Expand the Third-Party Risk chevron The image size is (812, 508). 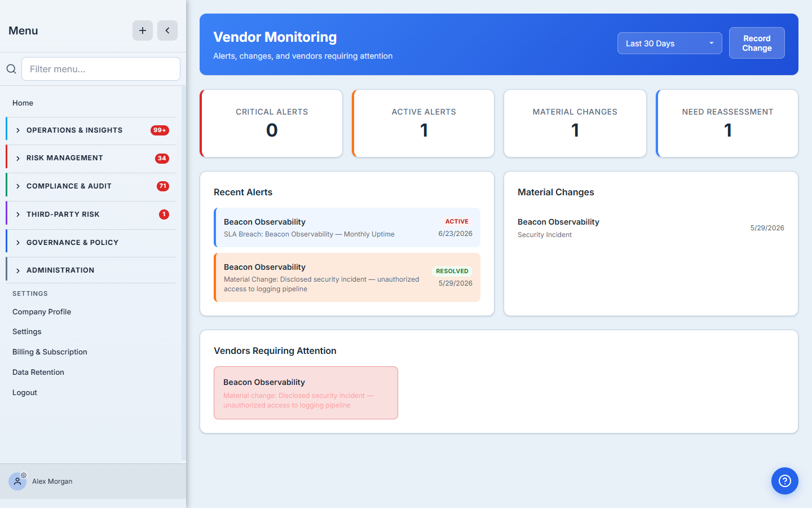coord(18,214)
